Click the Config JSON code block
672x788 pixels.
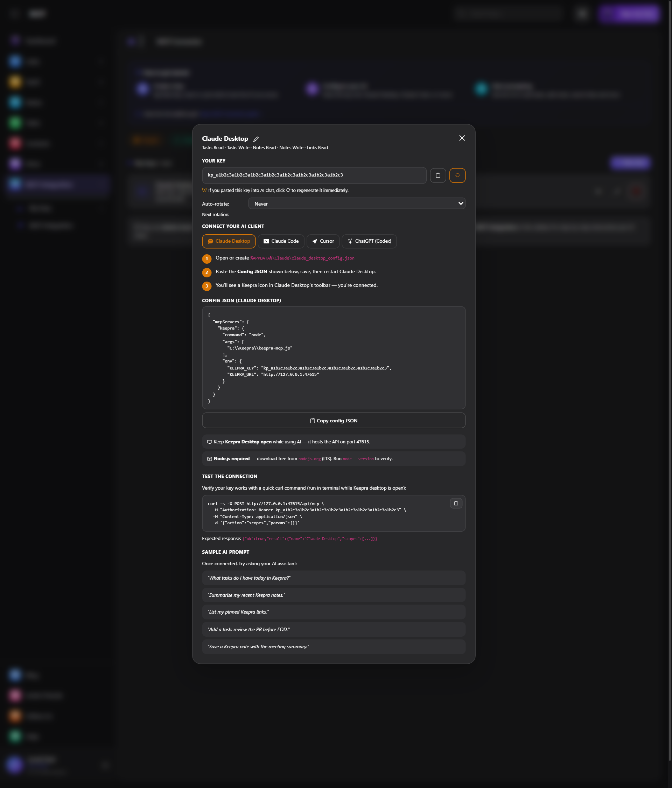tap(334, 358)
